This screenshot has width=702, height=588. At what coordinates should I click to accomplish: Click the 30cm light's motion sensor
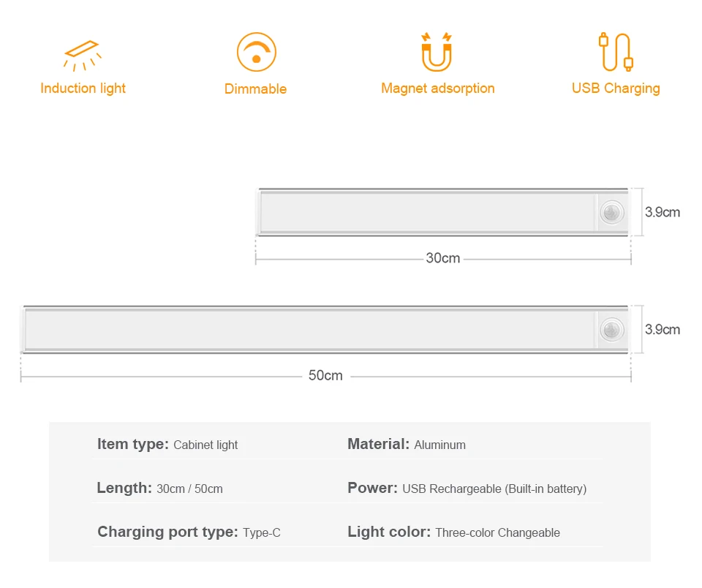pos(611,213)
